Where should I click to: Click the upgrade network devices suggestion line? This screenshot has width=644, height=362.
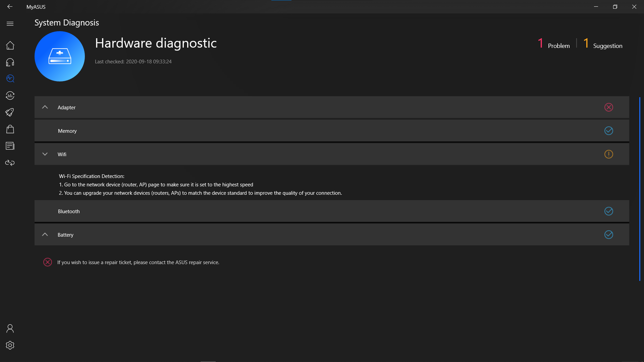click(200, 193)
